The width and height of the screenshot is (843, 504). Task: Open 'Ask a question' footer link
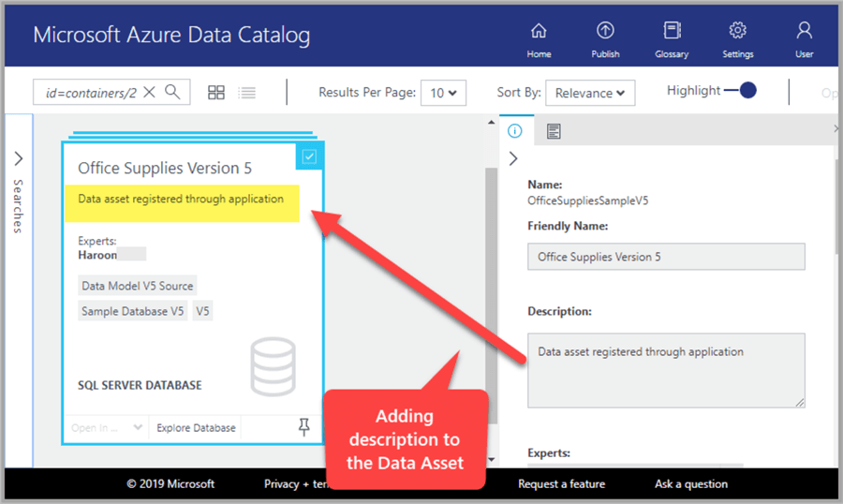691,484
